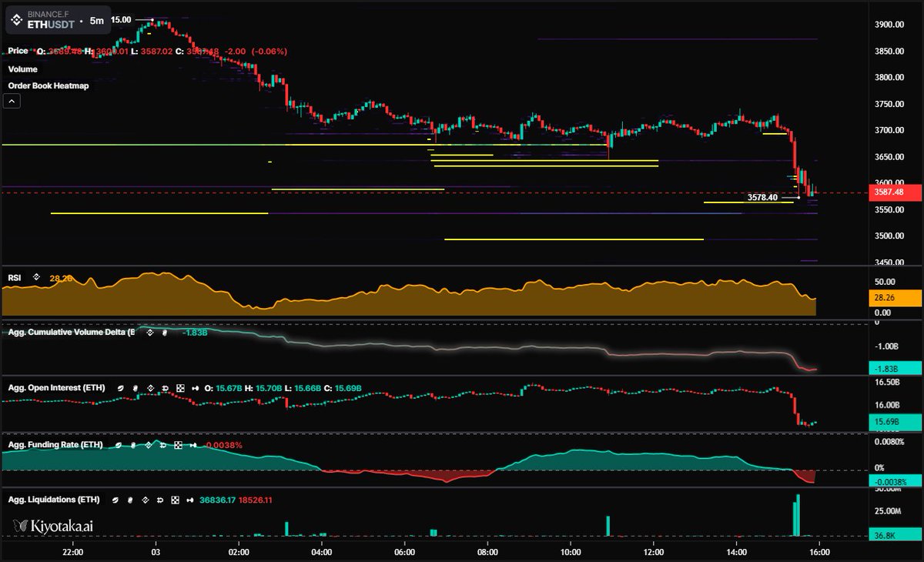Viewport: 924px width, 562px height.
Task: Click the Binance exchange logo in the header
Action: point(15,19)
